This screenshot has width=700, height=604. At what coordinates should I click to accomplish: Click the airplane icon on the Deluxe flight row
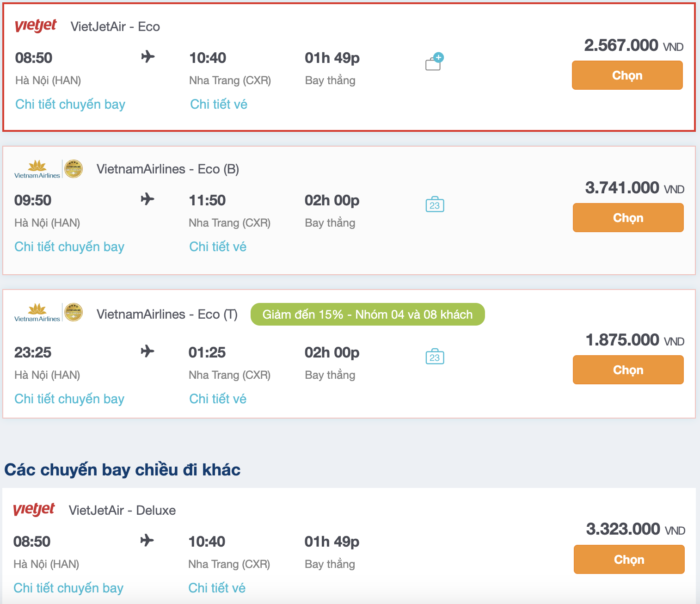click(x=148, y=540)
